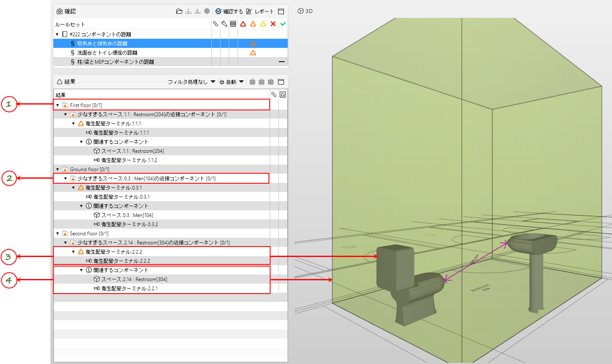This screenshot has width=612, height=364.
Task: Click the first grey clipboard icon in results toolbar
Action: click(x=252, y=82)
